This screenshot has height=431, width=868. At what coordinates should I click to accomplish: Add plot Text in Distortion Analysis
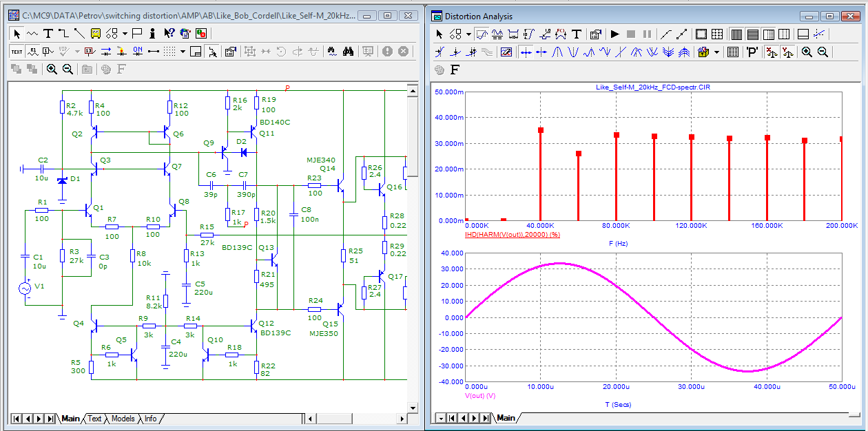[x=577, y=34]
